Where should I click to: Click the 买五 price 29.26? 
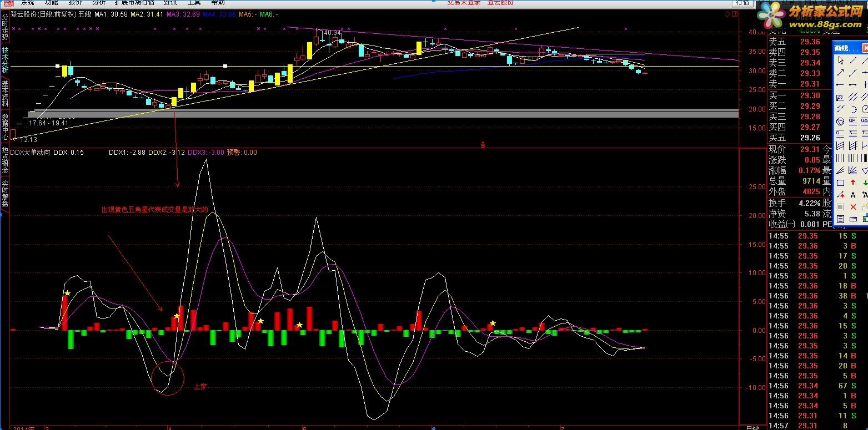[x=810, y=138]
